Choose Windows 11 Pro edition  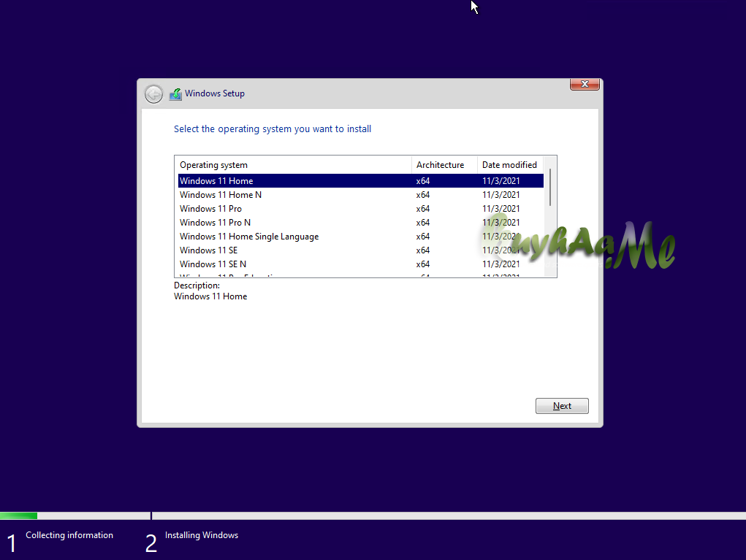(x=361, y=209)
